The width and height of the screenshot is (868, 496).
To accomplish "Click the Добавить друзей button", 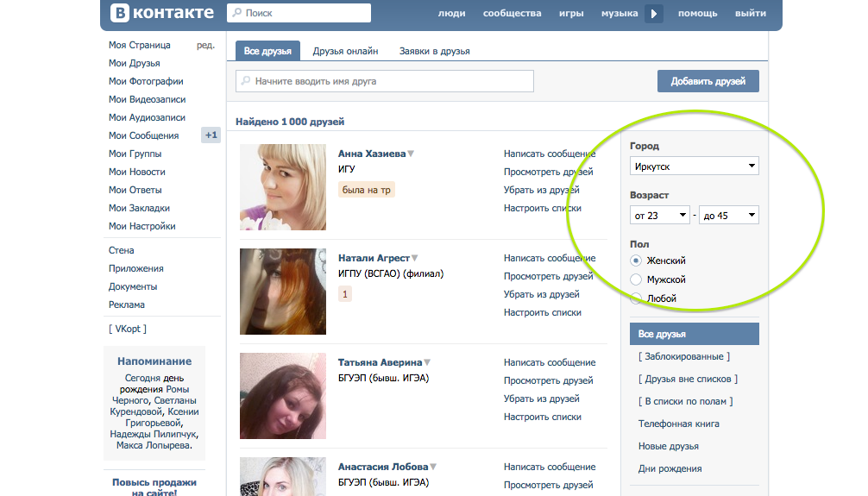I will pyautogui.click(x=708, y=81).
